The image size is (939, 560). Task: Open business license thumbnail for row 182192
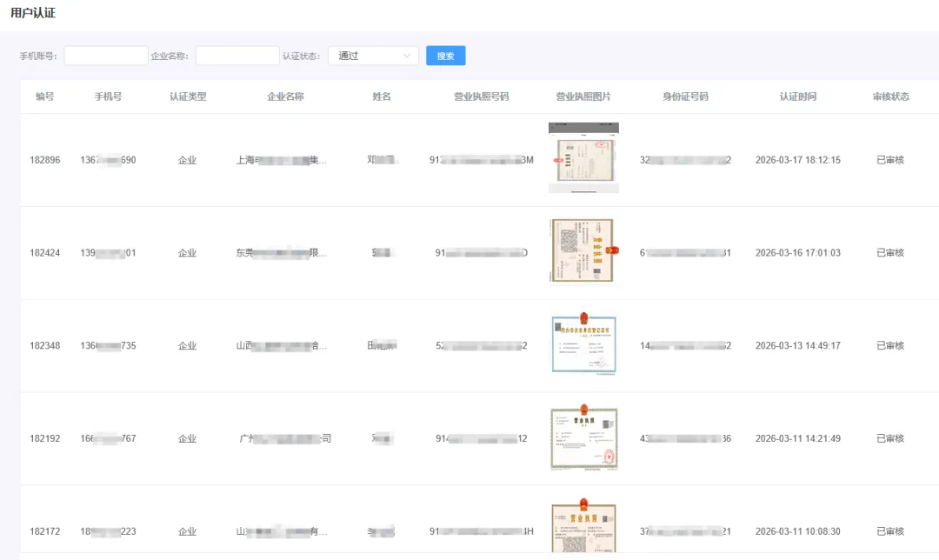click(x=583, y=438)
